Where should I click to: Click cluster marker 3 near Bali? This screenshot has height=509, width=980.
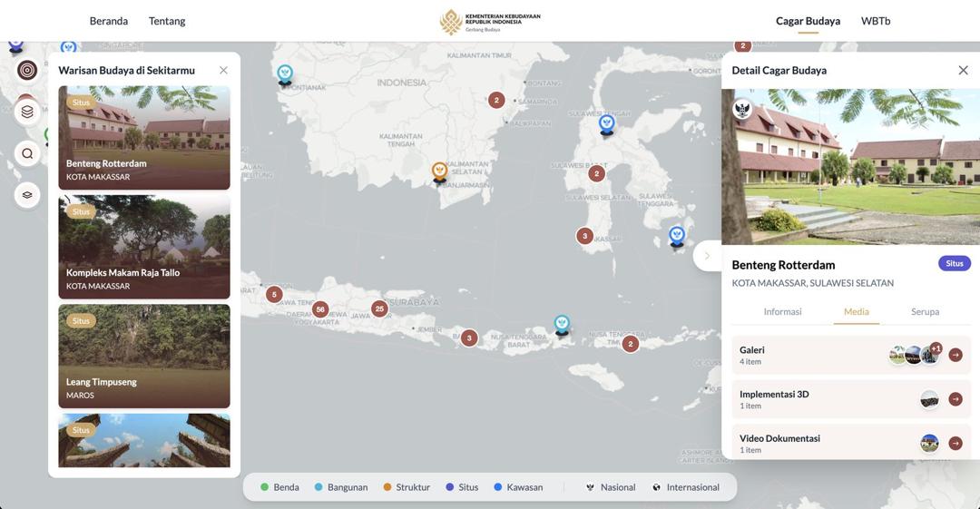pos(469,338)
